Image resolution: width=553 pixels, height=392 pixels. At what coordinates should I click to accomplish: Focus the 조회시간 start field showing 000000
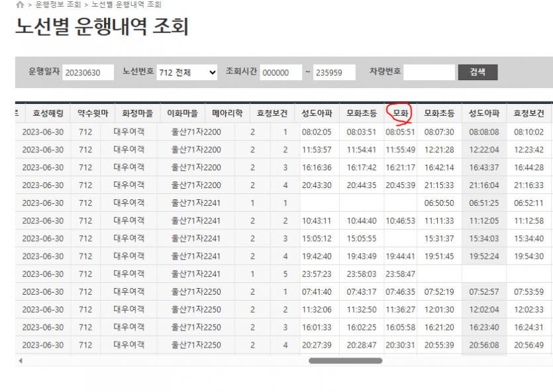281,72
